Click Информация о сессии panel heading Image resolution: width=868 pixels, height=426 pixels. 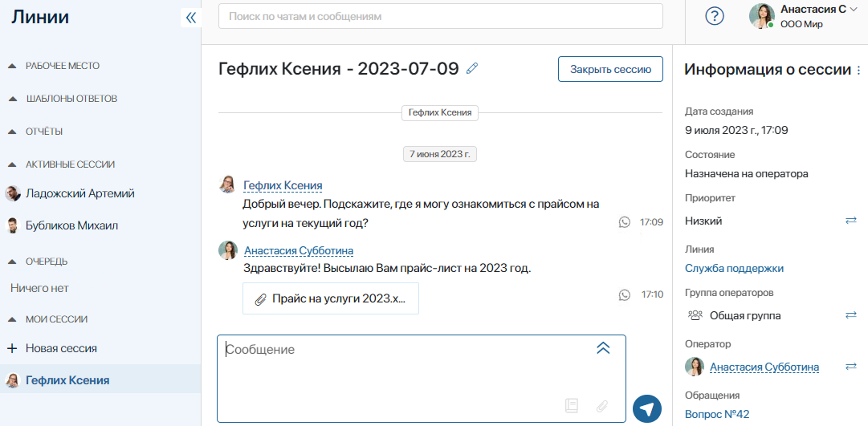coord(768,70)
